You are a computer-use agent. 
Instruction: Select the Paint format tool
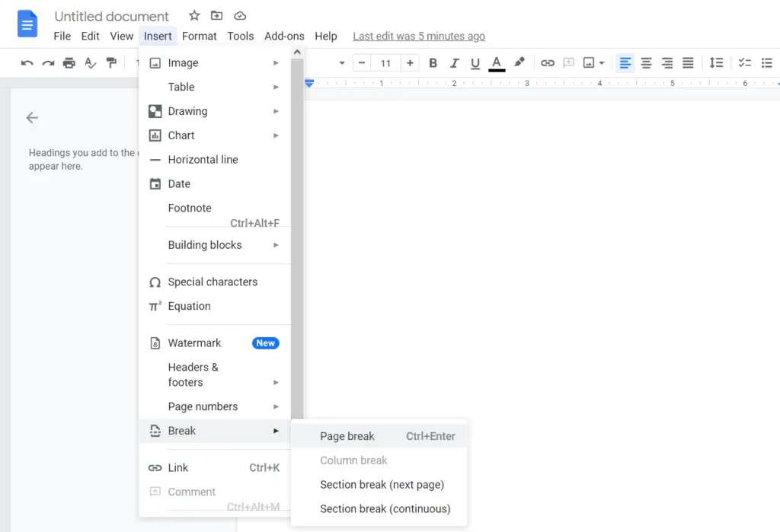pos(111,62)
